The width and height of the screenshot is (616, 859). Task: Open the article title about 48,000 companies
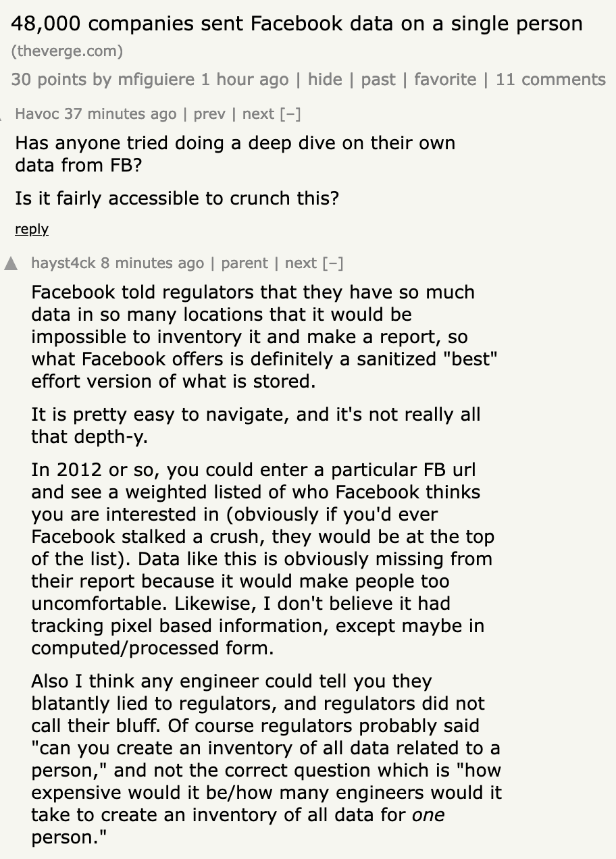[297, 24]
